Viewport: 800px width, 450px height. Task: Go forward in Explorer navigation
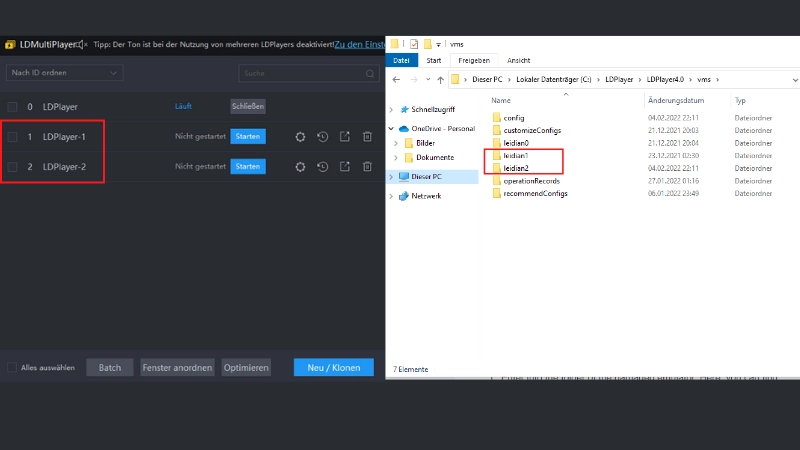(x=414, y=80)
